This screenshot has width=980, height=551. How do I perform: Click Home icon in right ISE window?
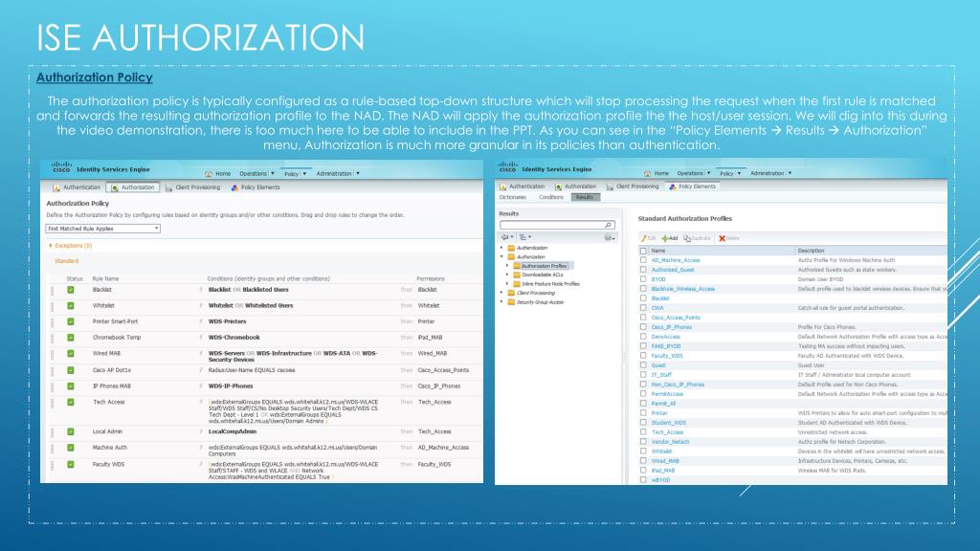[x=648, y=173]
